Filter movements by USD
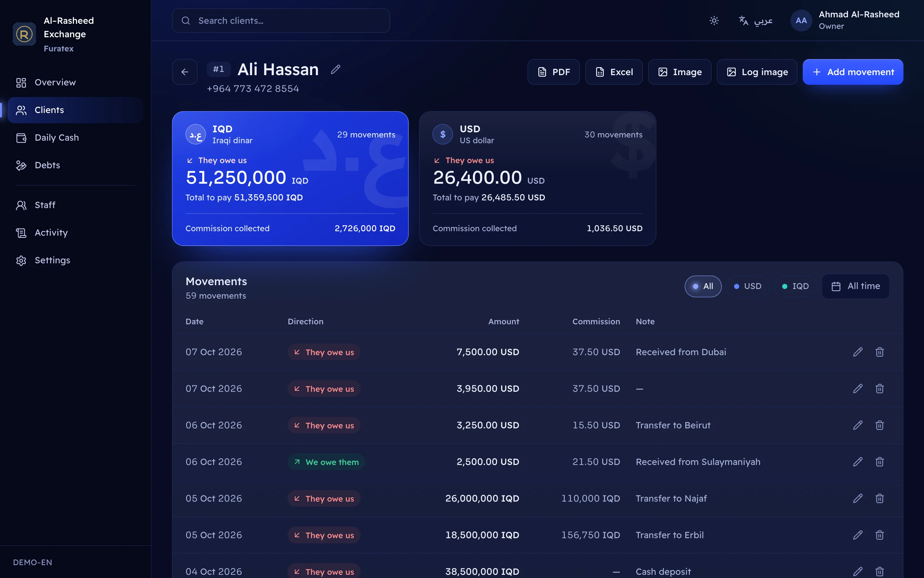The width and height of the screenshot is (924, 578). [x=748, y=286]
